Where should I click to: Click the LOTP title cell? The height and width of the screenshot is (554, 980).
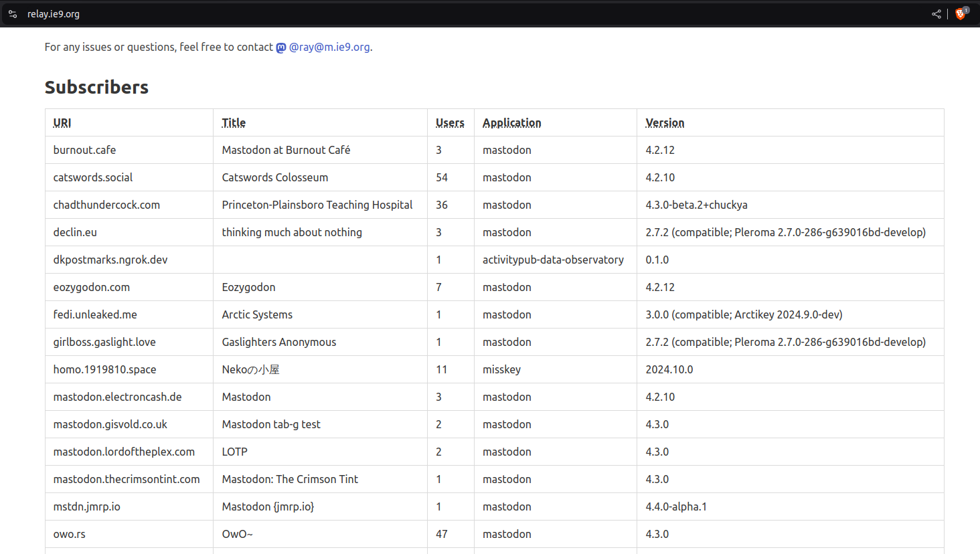[321, 452]
